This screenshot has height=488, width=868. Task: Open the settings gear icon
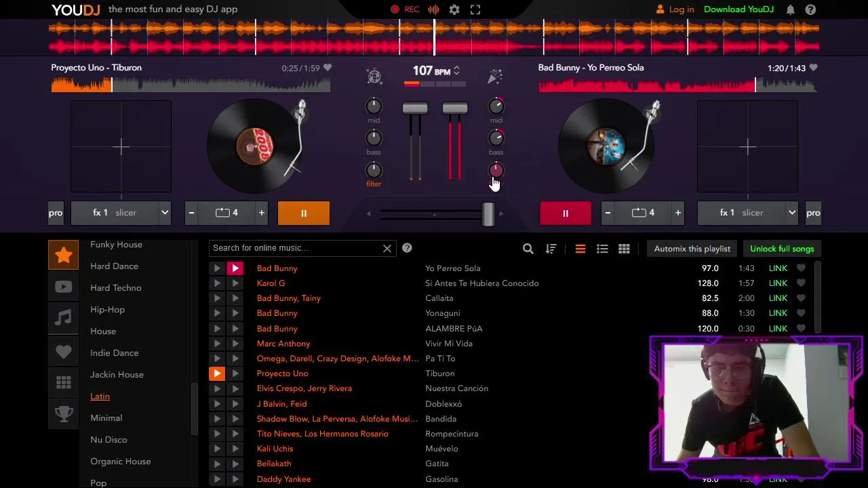tap(454, 9)
